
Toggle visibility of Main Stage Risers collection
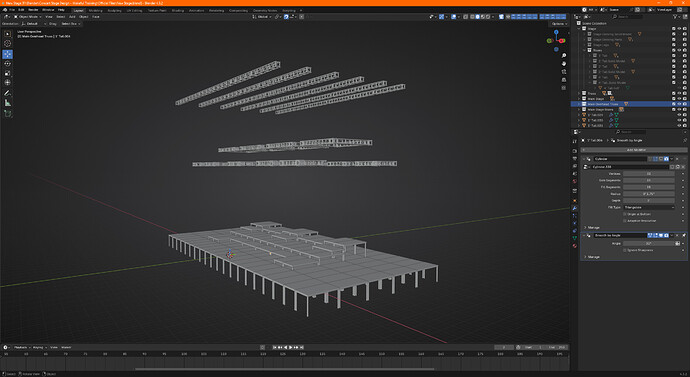(679, 109)
